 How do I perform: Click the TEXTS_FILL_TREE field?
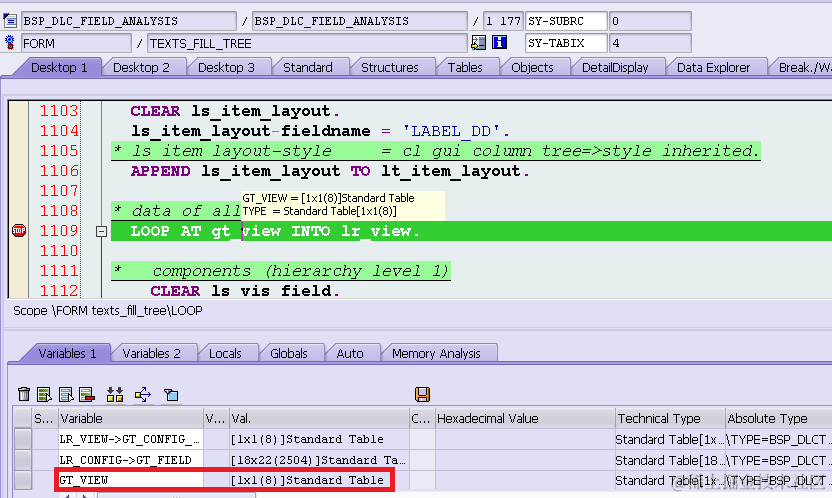pyautogui.click(x=307, y=43)
